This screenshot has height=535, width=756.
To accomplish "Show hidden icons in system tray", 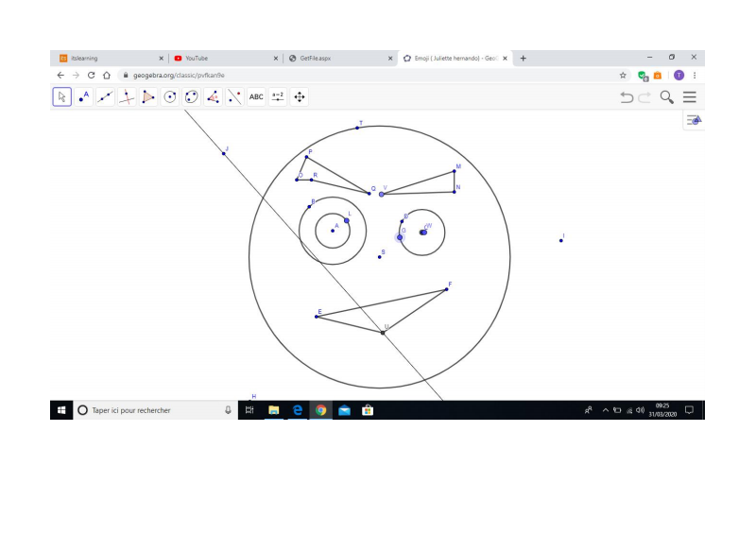I will click(606, 410).
